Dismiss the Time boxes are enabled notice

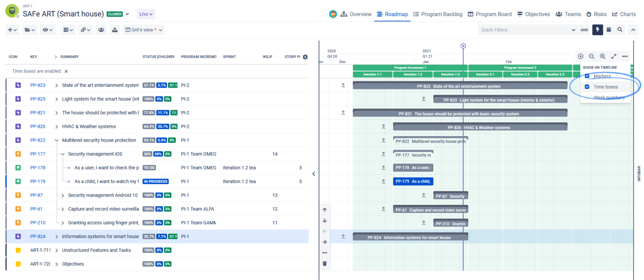point(66,71)
